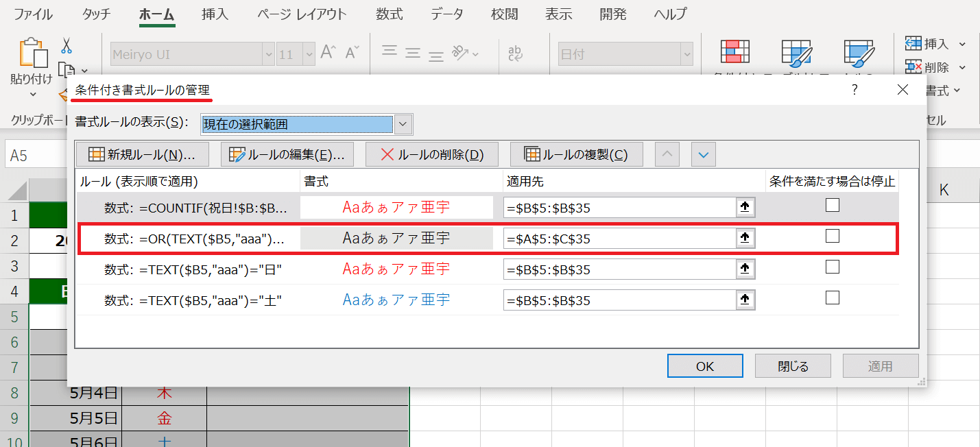Viewport: 980px width, 447px height.
Task: Click the range selector icon for =$A$5:$C$35
Action: [745, 239]
